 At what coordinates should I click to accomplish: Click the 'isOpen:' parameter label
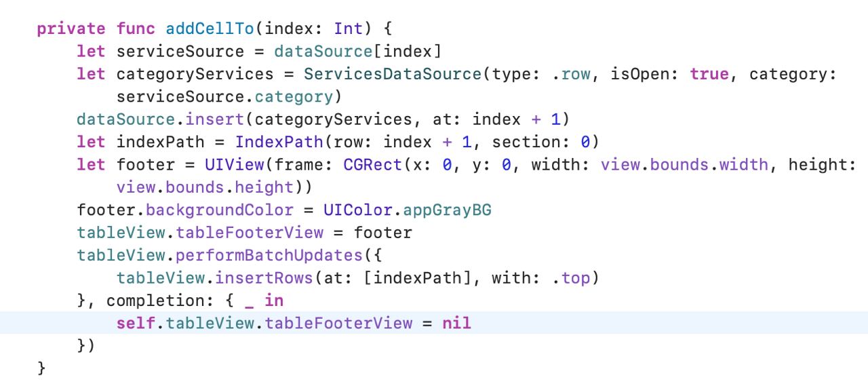pyautogui.click(x=645, y=74)
